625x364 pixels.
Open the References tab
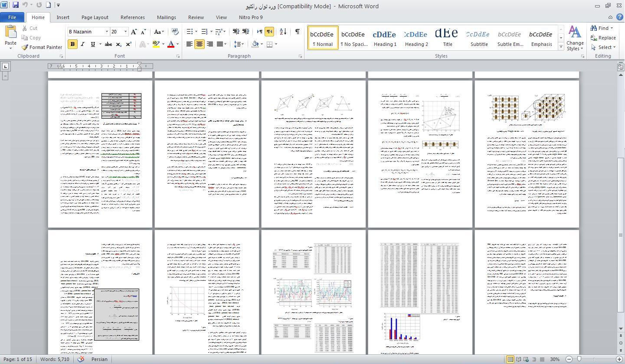(x=132, y=17)
